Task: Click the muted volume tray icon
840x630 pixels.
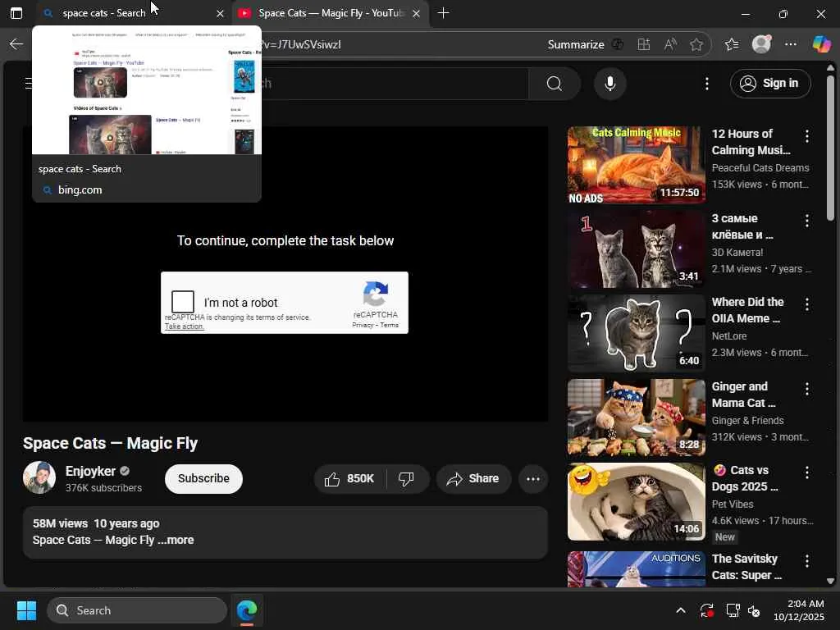Action: click(755, 610)
